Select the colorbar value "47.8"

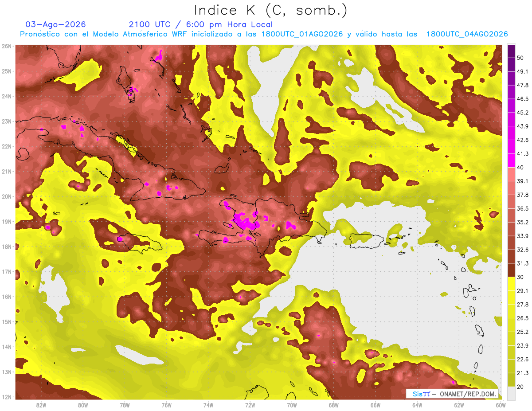(x=523, y=85)
